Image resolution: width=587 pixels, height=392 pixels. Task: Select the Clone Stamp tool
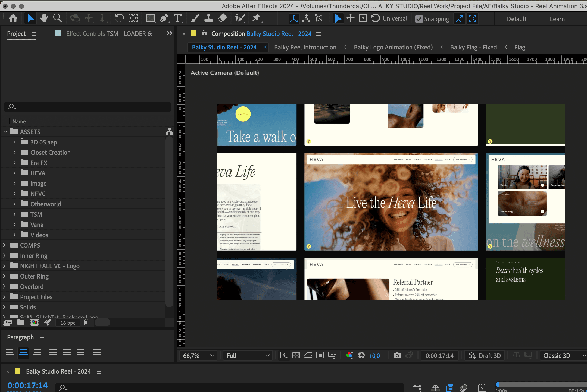[x=208, y=18]
